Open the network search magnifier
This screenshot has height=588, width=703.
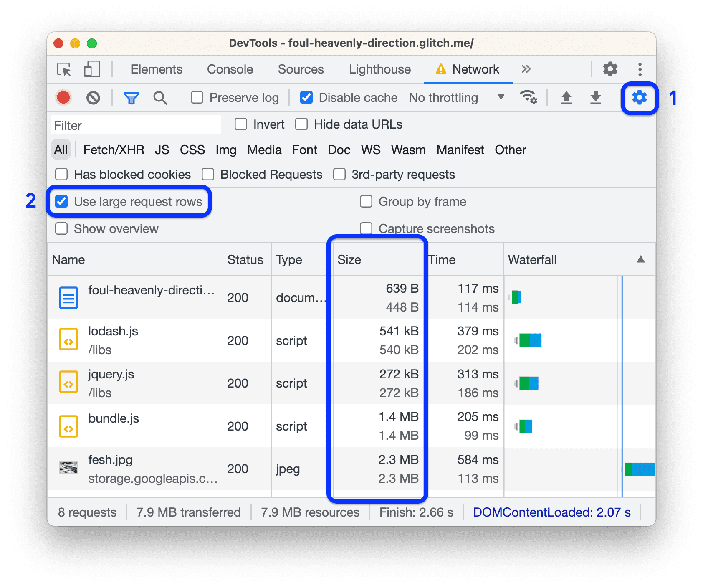click(160, 98)
